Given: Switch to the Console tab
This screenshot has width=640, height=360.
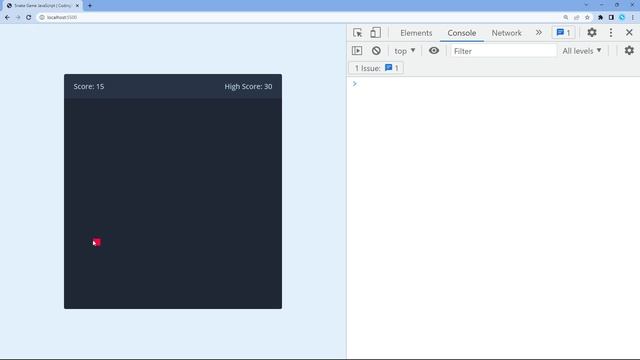Looking at the screenshot, I should point(462,33).
